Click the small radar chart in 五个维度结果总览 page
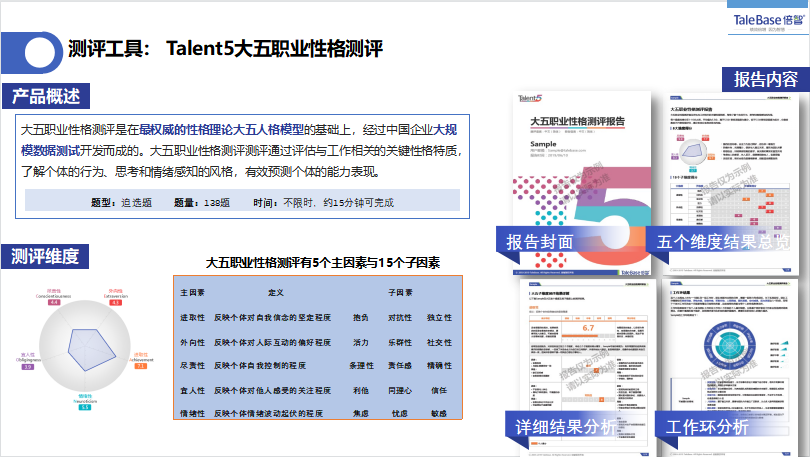810x457 pixels. point(692,152)
